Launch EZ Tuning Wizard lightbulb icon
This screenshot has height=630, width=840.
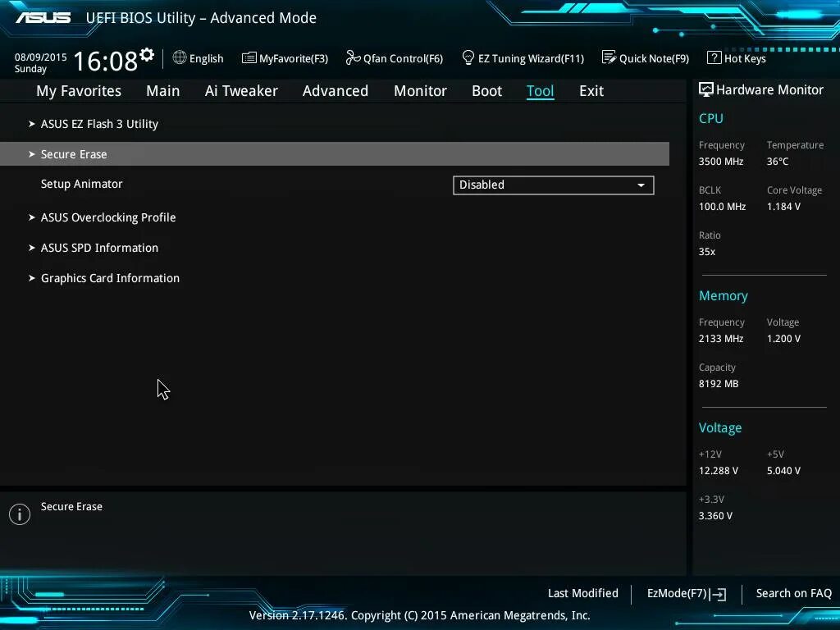[468, 57]
